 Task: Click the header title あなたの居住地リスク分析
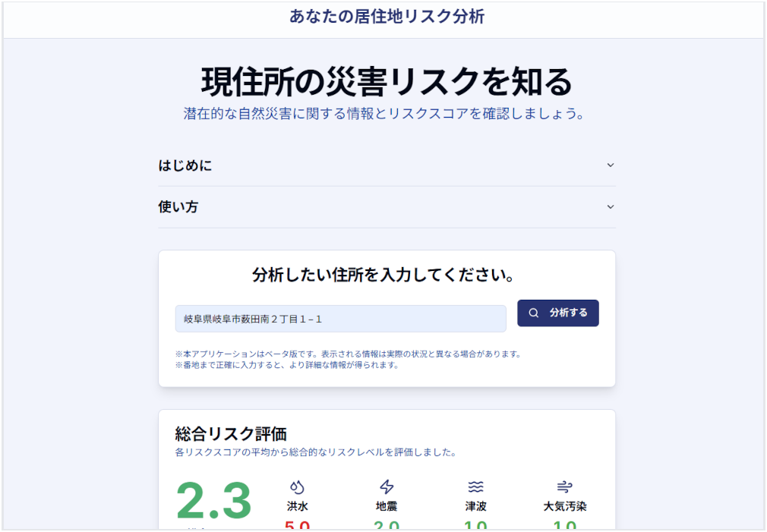pyautogui.click(x=383, y=17)
